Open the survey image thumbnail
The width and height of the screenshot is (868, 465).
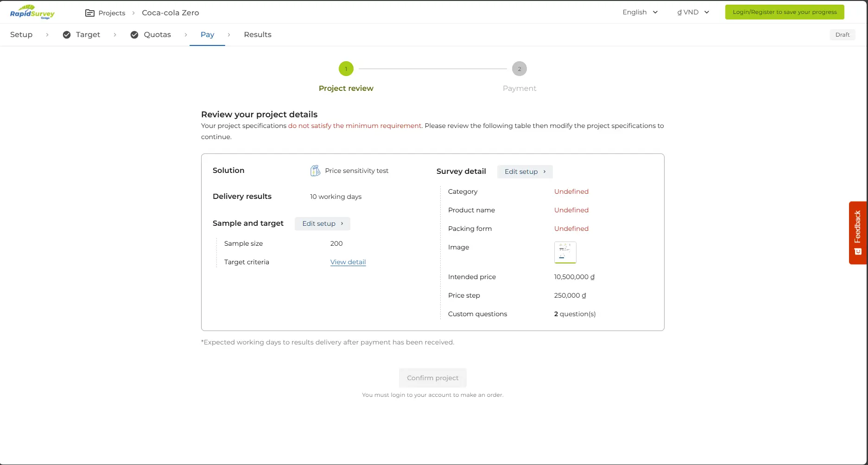pos(565,253)
